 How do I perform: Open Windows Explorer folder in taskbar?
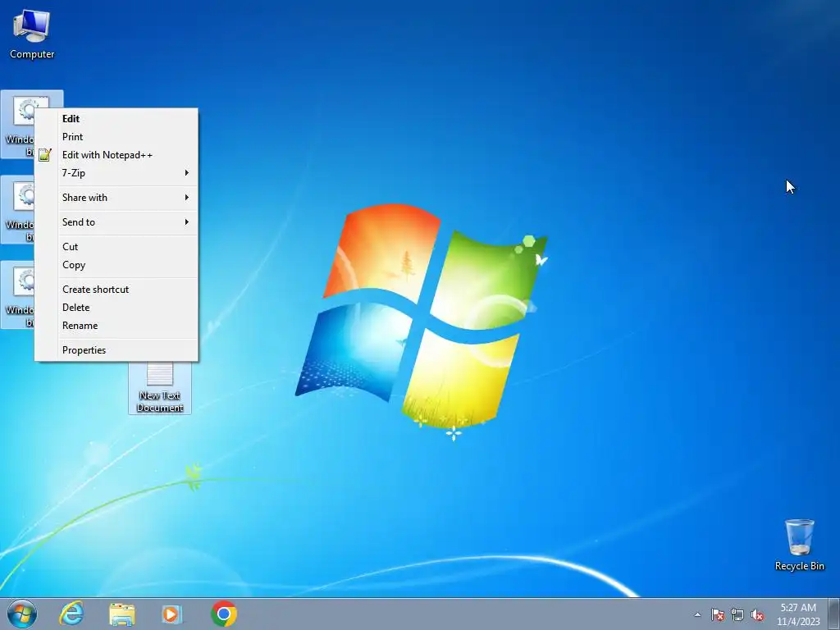point(122,614)
